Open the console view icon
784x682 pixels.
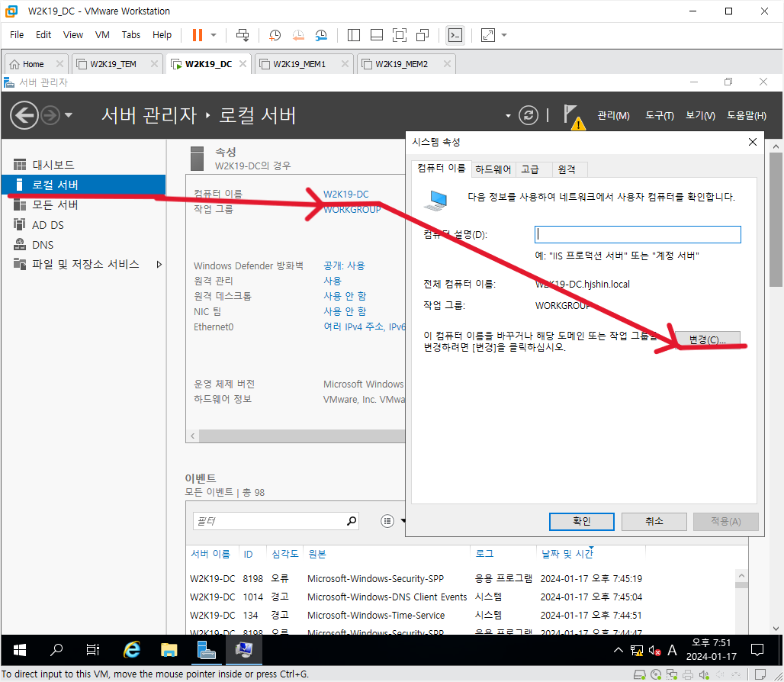[455, 35]
